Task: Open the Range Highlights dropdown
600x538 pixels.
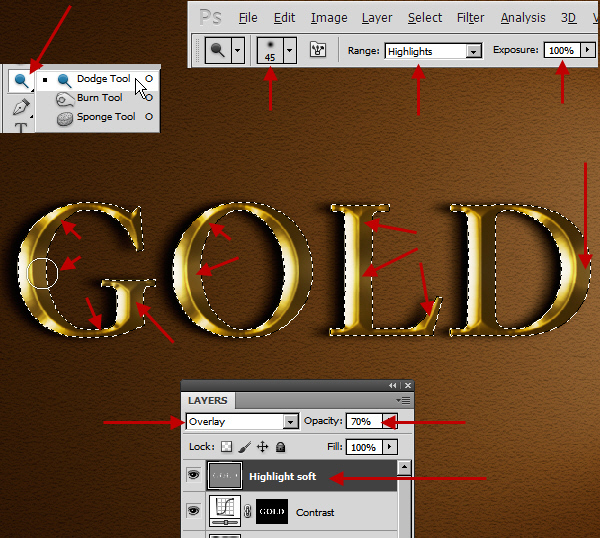Action: [473, 50]
